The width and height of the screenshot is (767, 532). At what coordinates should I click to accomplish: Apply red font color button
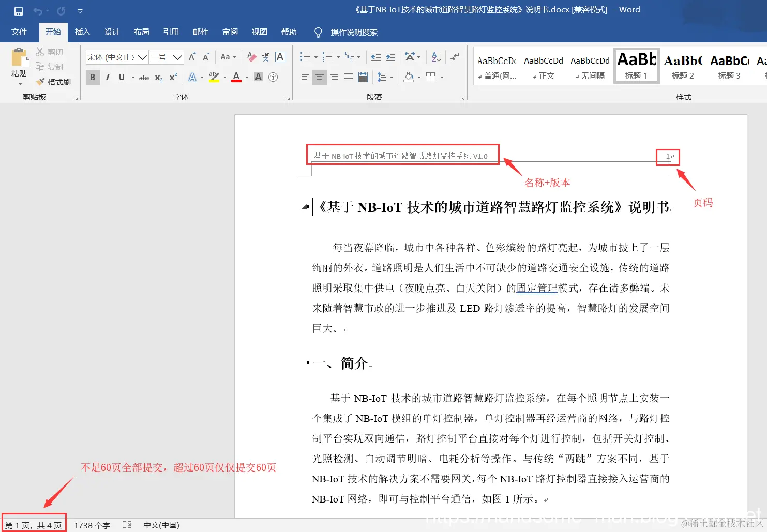236,77
